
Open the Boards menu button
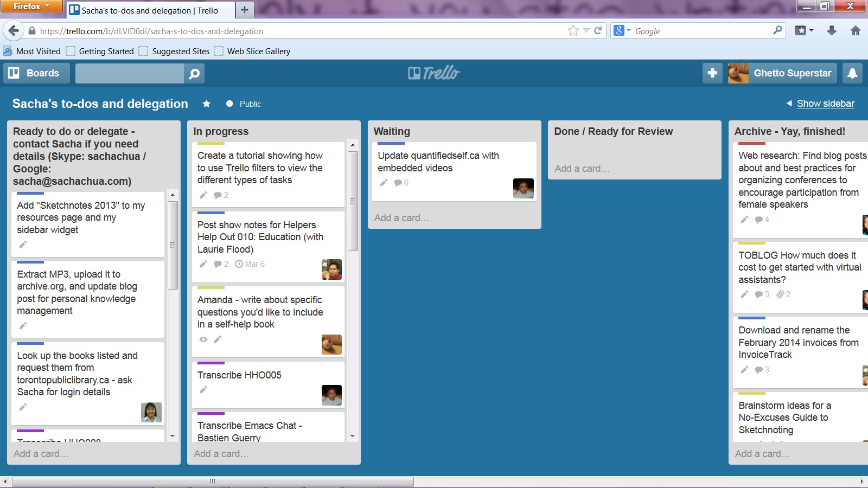36,73
